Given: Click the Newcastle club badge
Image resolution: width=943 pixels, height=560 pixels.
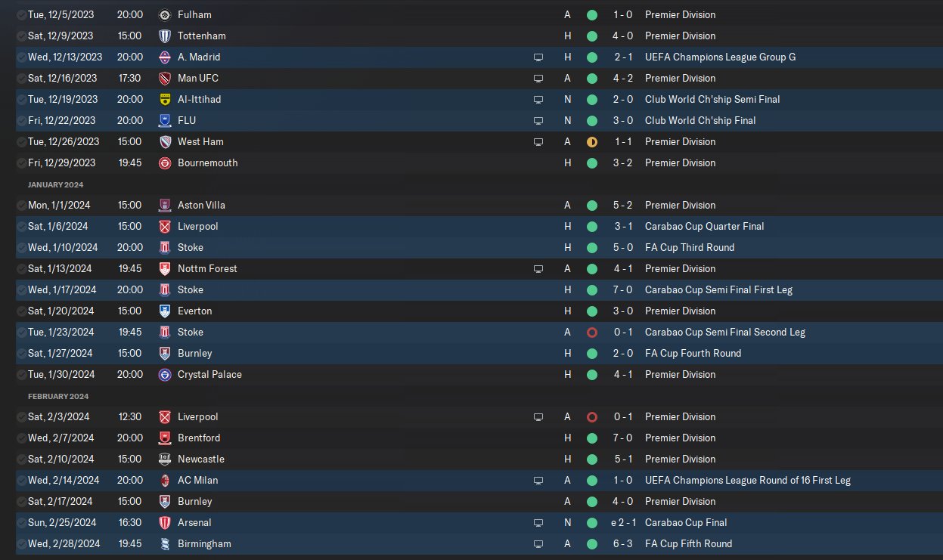Looking at the screenshot, I should tap(165, 459).
